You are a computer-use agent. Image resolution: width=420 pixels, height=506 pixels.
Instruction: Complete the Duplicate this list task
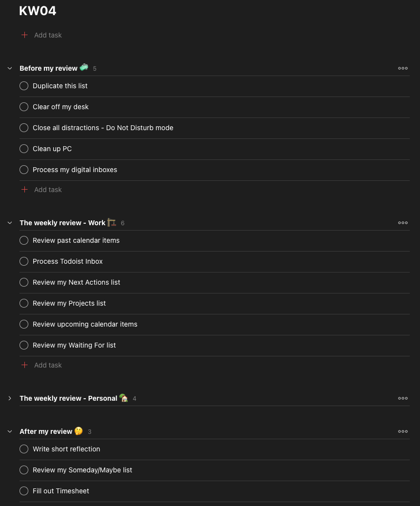24,86
